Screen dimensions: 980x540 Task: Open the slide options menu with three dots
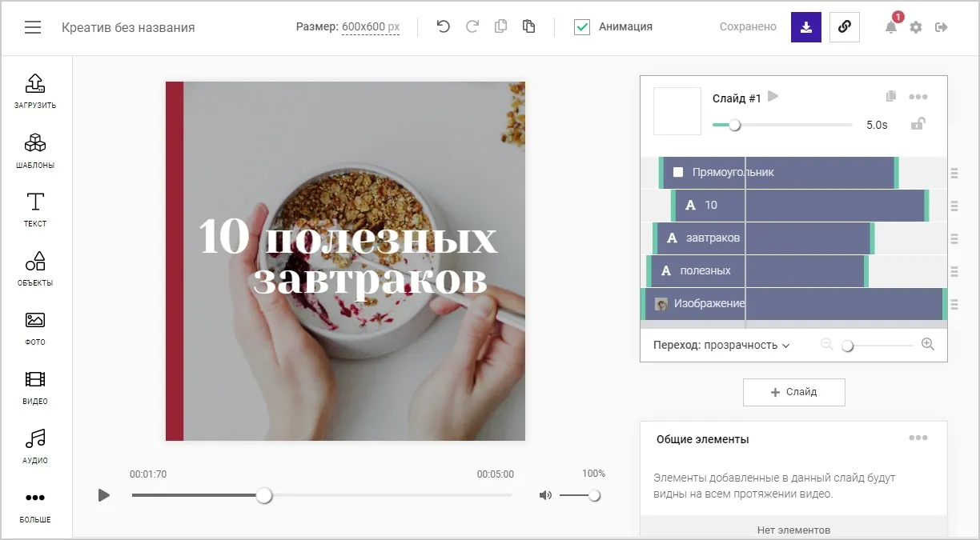coord(918,96)
